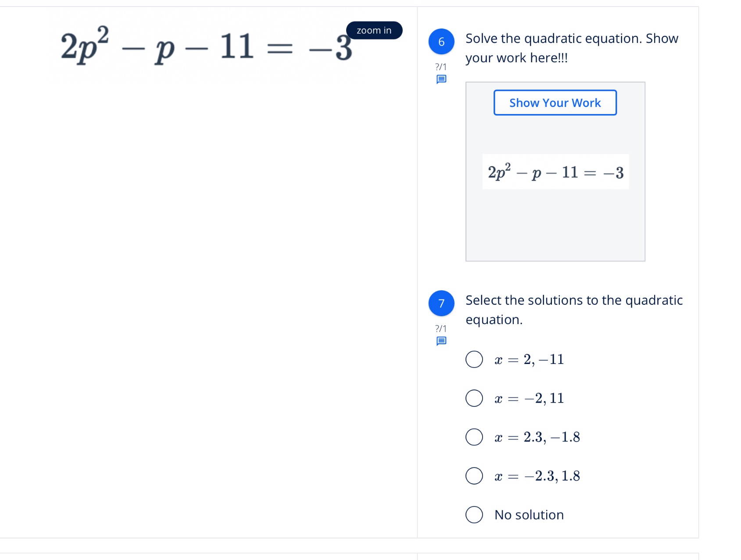Click the Solve the quadratic equation prompt
Image resolution: width=741 pixels, height=560 pixels.
click(571, 48)
